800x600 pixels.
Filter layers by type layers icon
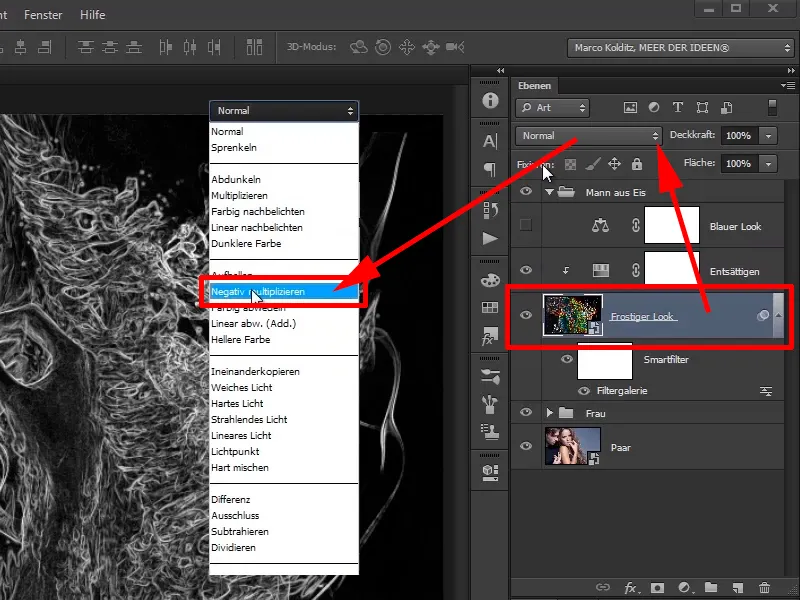point(678,107)
